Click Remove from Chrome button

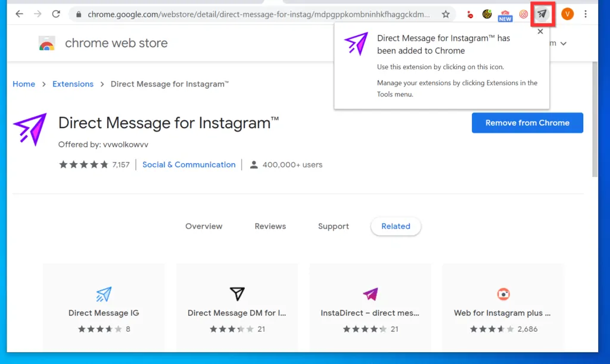point(527,123)
